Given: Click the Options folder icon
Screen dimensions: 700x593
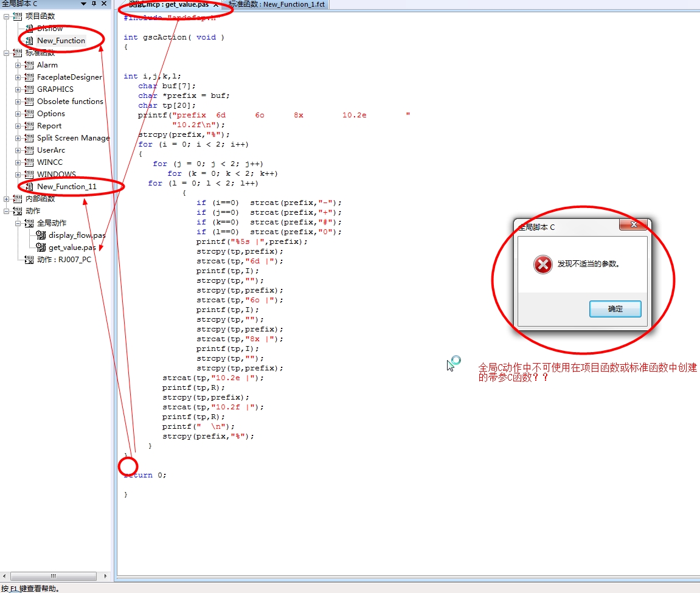Looking at the screenshot, I should [29, 114].
